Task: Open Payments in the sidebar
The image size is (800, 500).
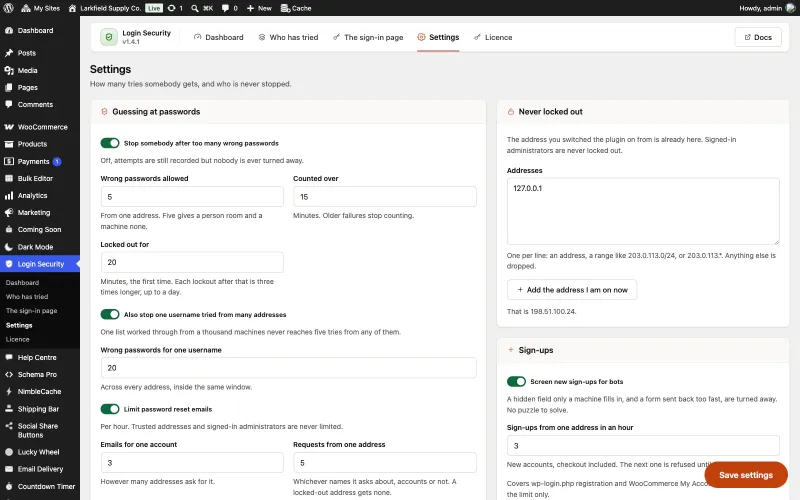Action: tap(40, 162)
